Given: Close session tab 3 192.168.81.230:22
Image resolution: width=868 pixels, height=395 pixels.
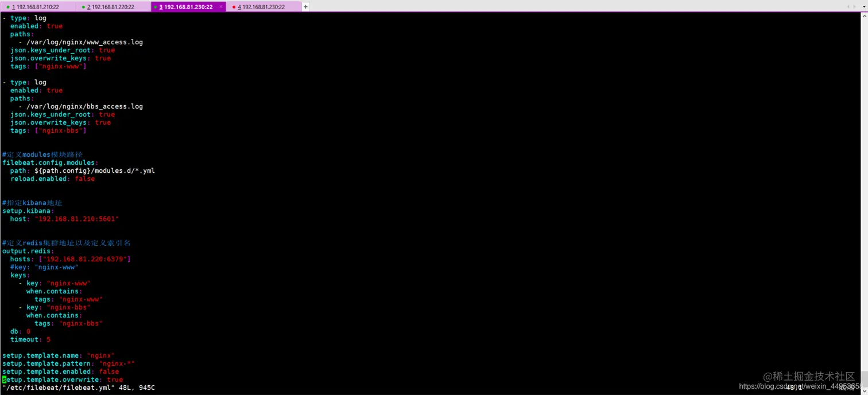Looking at the screenshot, I should (x=221, y=7).
